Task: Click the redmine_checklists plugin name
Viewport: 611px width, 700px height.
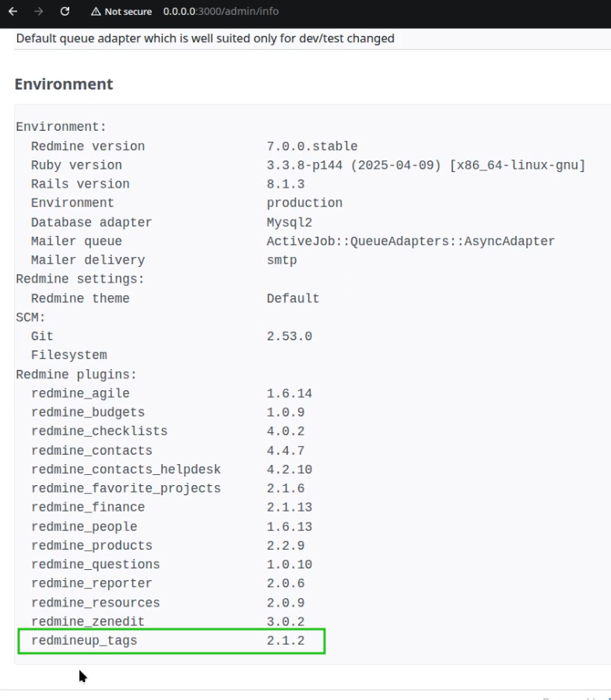Action: coord(99,431)
